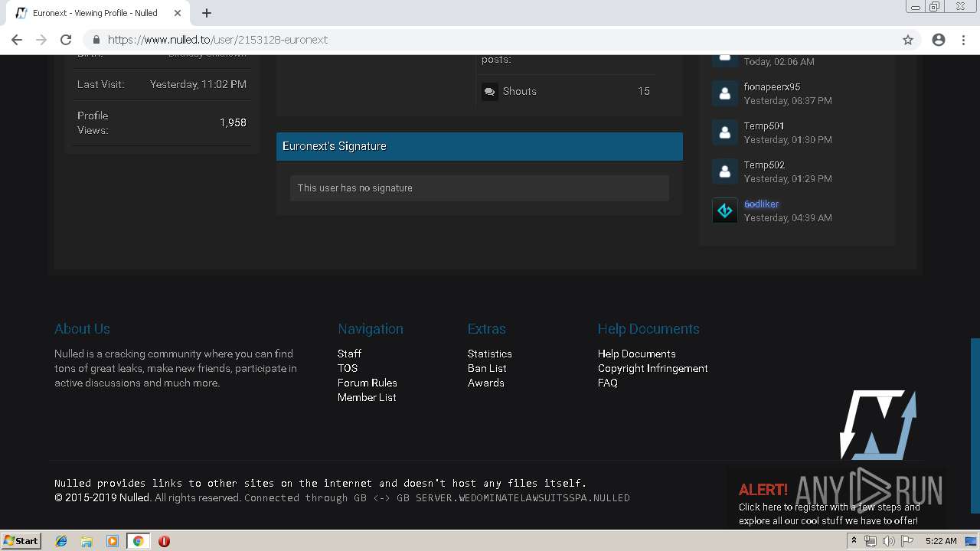
Task: Click the ALERT! register notification
Action: [836, 498]
